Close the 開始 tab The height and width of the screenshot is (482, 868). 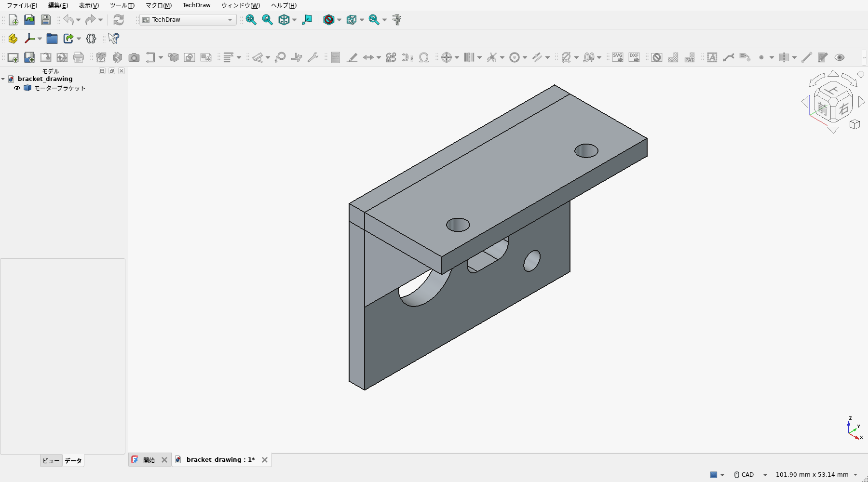pos(164,460)
